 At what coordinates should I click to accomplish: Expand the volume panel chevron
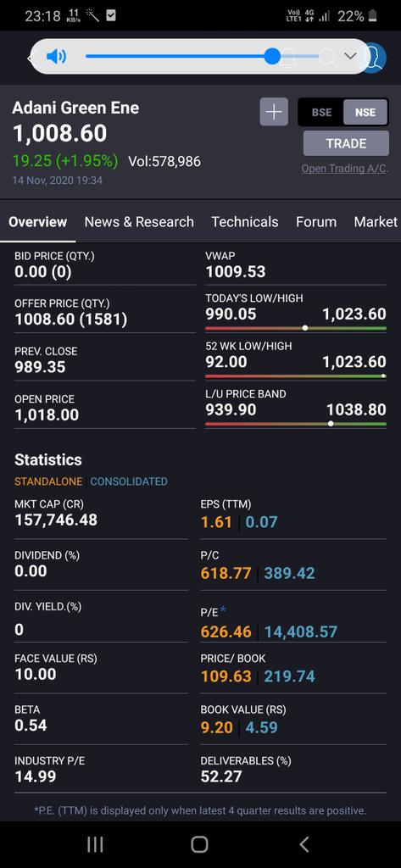349,56
